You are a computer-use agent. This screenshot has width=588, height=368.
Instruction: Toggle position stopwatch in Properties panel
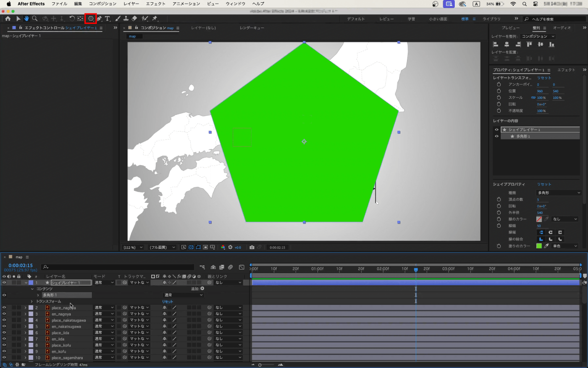pos(499,91)
